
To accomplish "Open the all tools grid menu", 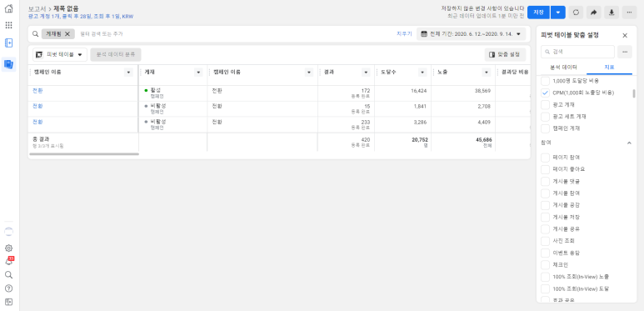I will click(x=8, y=26).
